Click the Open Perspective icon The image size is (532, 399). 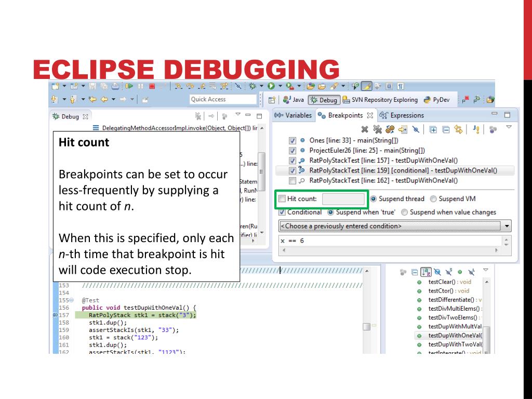[272, 100]
